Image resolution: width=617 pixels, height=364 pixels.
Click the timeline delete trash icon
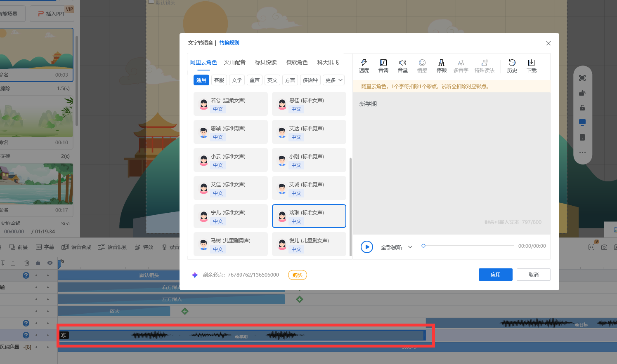point(27,263)
